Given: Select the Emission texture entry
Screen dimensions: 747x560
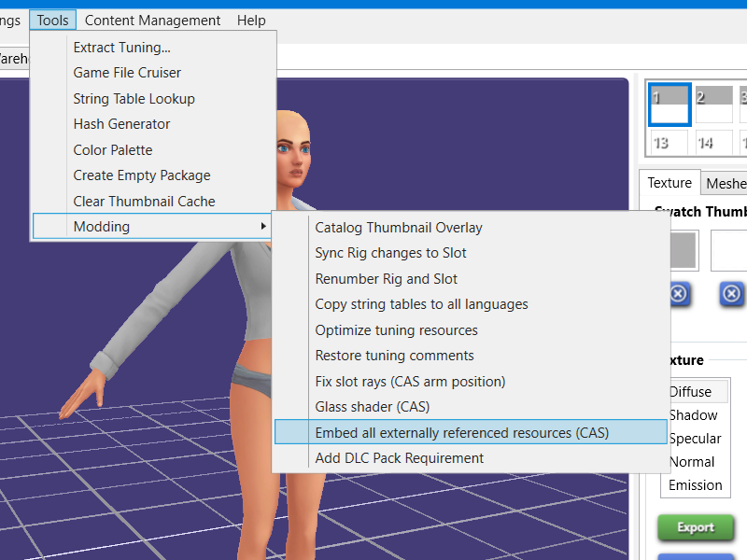Looking at the screenshot, I should click(696, 485).
